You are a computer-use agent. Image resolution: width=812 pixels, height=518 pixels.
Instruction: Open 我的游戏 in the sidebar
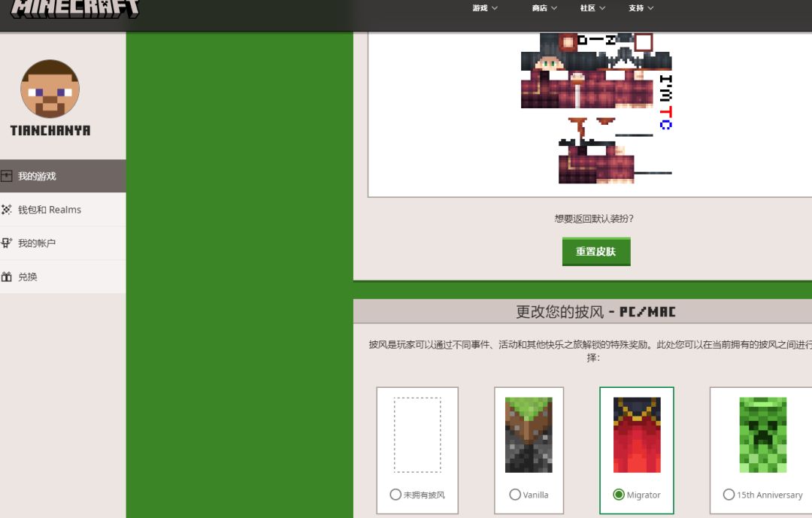pyautogui.click(x=62, y=176)
